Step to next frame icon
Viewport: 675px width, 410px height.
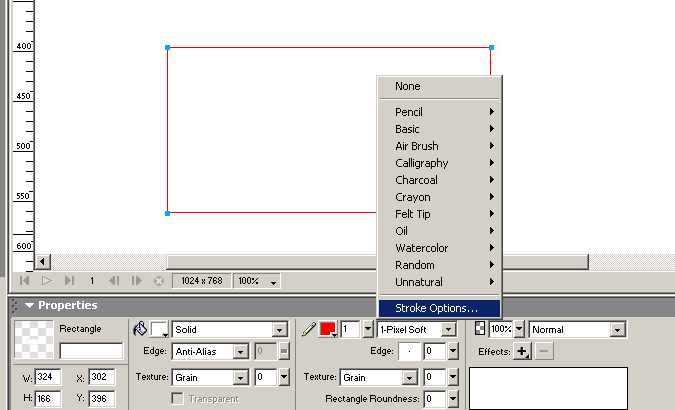pos(136,282)
